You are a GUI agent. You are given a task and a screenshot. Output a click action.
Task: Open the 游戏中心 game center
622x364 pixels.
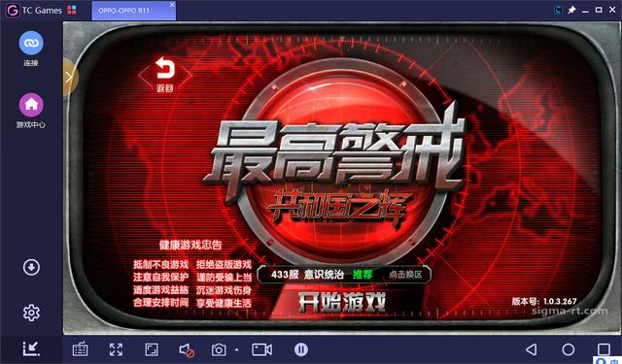point(31,106)
